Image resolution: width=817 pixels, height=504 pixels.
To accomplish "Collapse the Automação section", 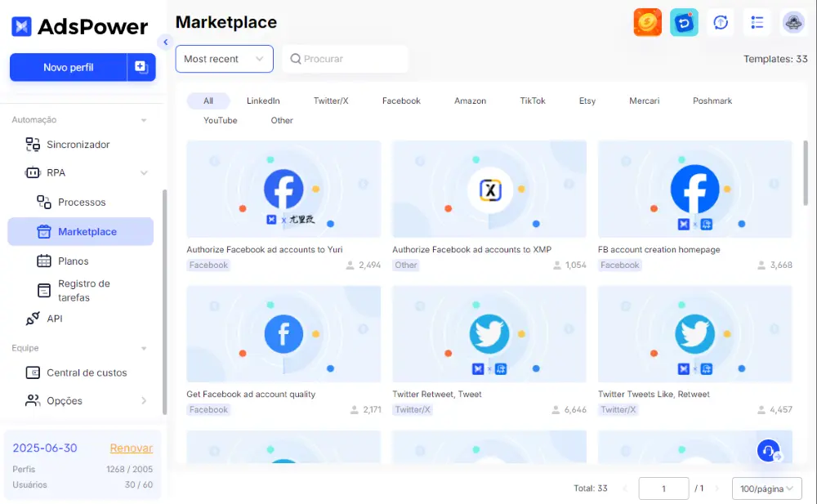I will pyautogui.click(x=144, y=120).
